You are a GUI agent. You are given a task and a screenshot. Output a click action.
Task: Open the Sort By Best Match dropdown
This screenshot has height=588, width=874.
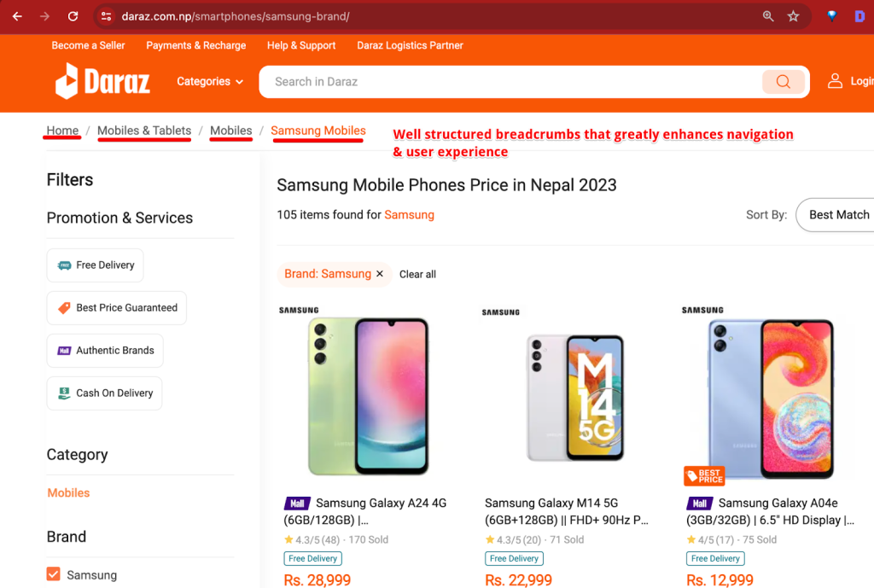pos(838,215)
